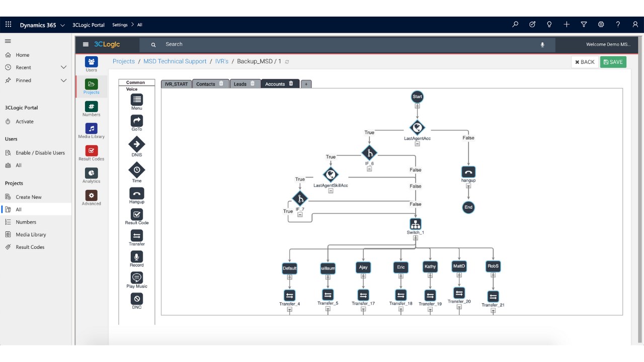Select the GoTo node icon
The image size is (644, 362).
pos(136,121)
